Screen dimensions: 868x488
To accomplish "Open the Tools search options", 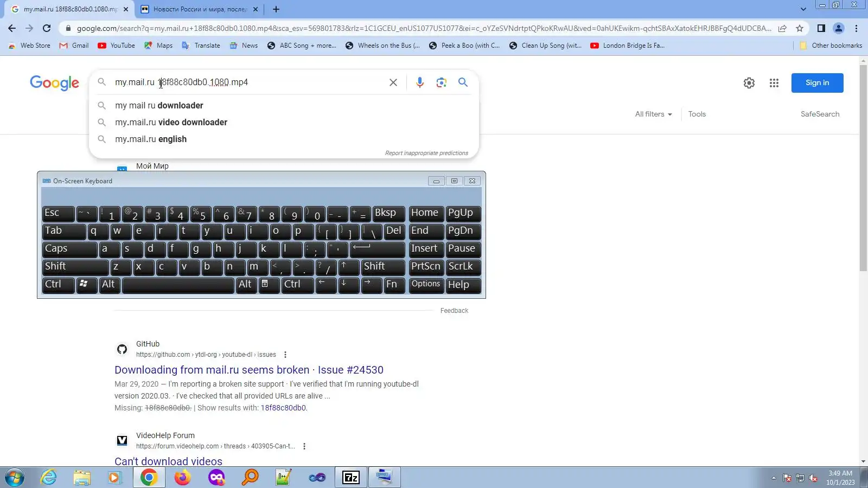I will (x=697, y=114).
